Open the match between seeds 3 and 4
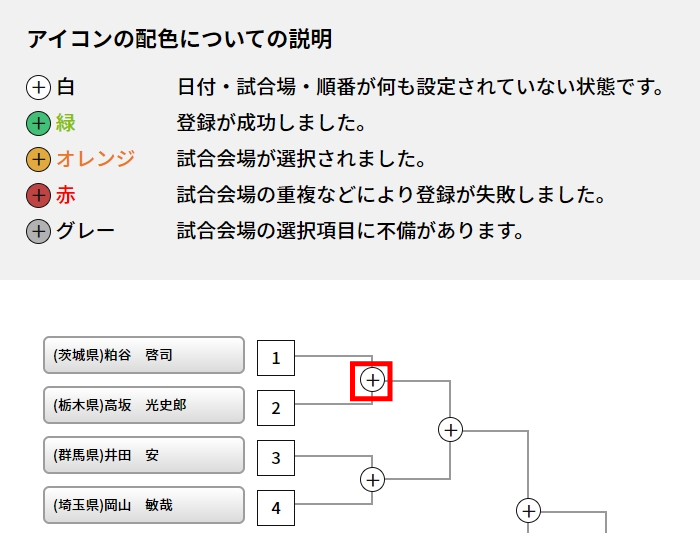 point(372,480)
